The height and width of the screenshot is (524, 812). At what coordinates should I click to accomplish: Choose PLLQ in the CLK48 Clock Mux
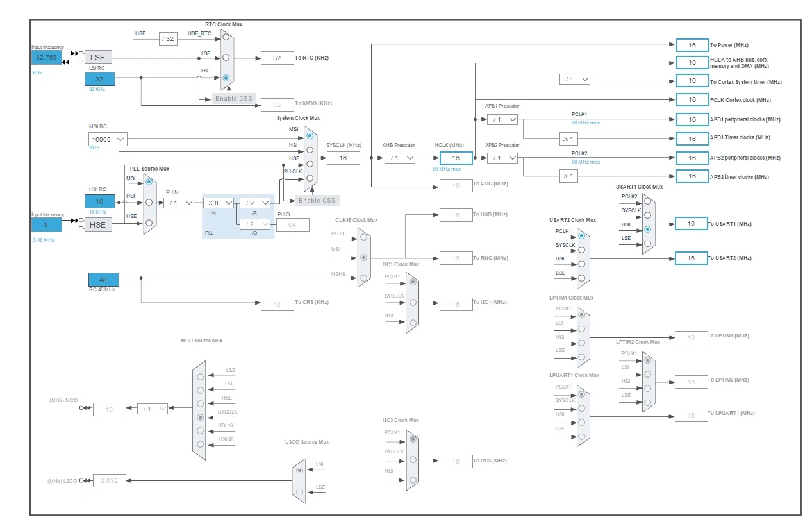tap(364, 237)
